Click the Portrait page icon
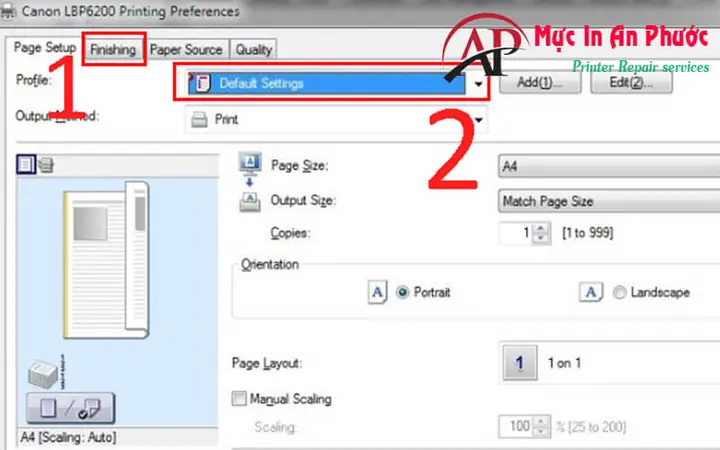Viewport: 720px width, 450px height. (377, 292)
